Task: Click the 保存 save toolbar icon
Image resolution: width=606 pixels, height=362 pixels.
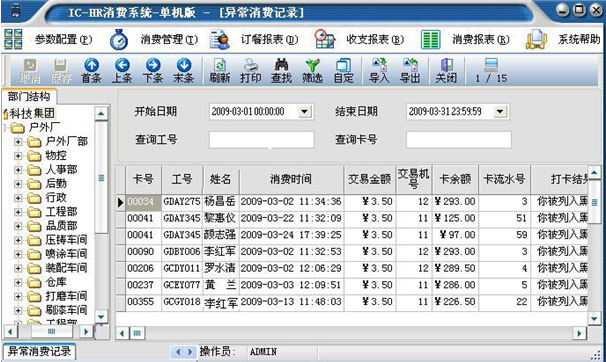Action: [61, 65]
